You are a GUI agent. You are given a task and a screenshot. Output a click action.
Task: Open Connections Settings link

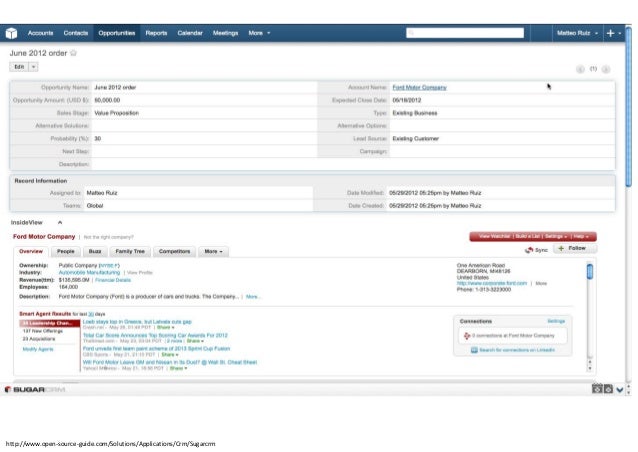pos(556,321)
